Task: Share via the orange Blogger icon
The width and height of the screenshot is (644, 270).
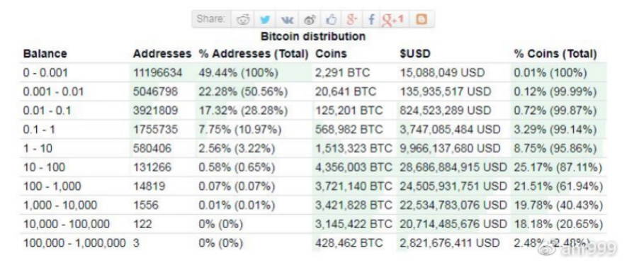Action: pos(422,19)
